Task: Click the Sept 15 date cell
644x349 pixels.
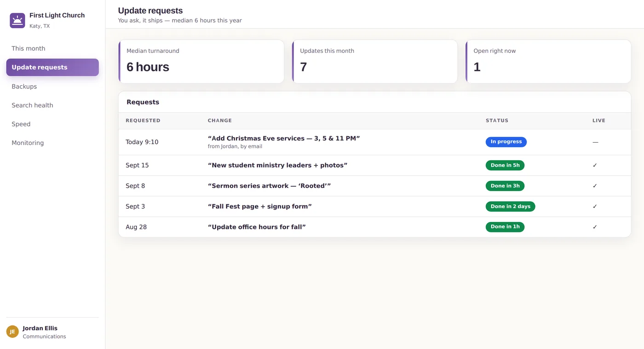Action: (137, 165)
